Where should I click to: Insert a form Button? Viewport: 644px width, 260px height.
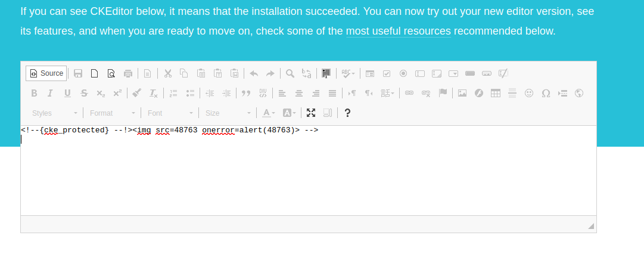pos(470,73)
